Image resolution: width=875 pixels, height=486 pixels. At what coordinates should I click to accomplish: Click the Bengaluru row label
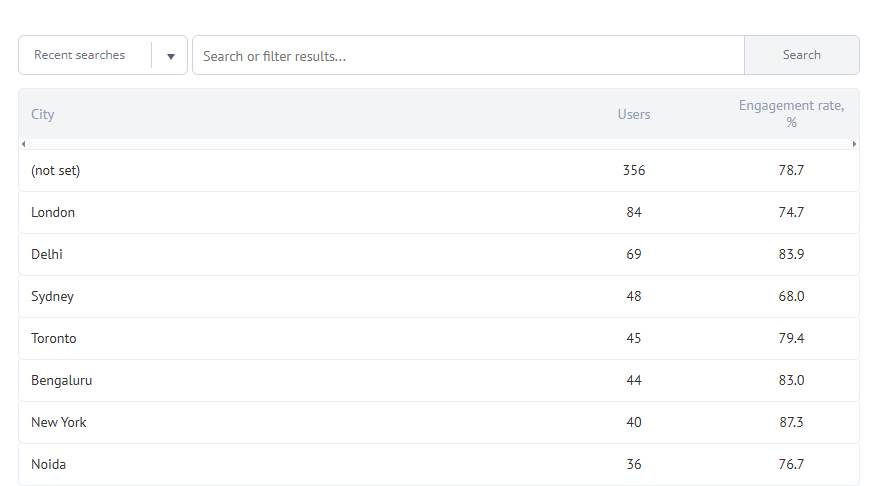pyautogui.click(x=62, y=381)
